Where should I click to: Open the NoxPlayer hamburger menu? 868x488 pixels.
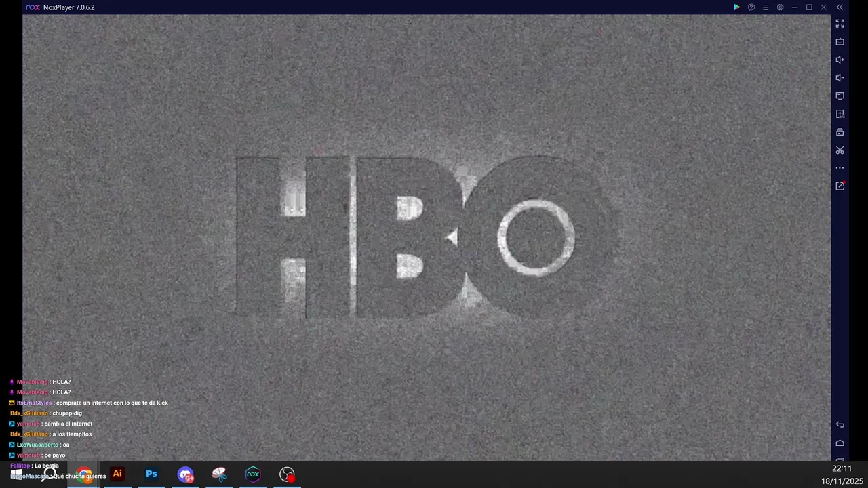[766, 7]
